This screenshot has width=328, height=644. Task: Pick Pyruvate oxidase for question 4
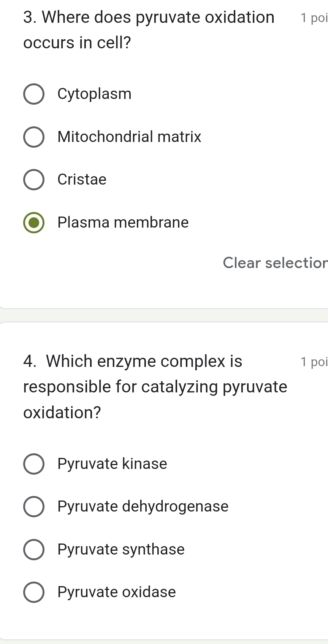pos(34,592)
